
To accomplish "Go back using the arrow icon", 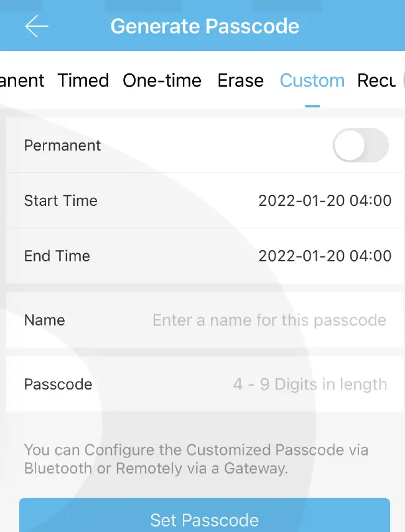I will tap(36, 26).
